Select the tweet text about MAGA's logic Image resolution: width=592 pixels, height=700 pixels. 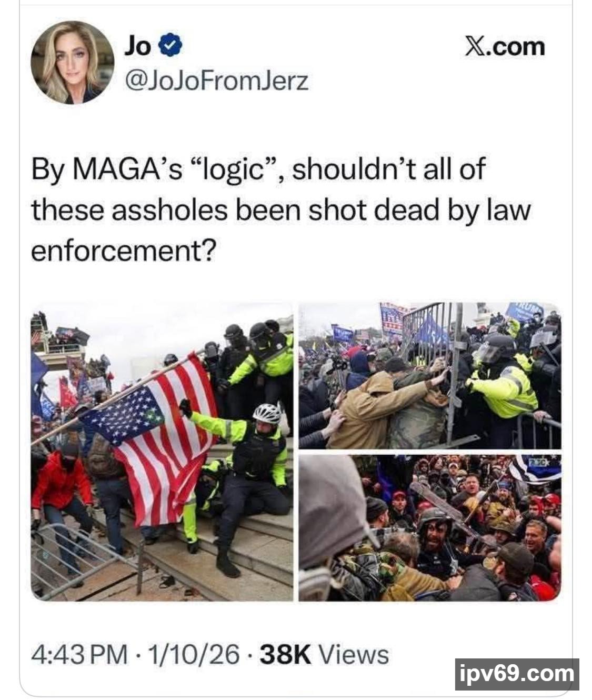282,209
